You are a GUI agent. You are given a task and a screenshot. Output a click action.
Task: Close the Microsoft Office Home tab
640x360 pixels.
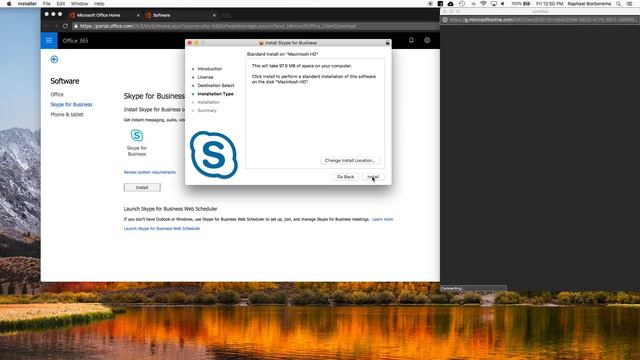(138, 15)
